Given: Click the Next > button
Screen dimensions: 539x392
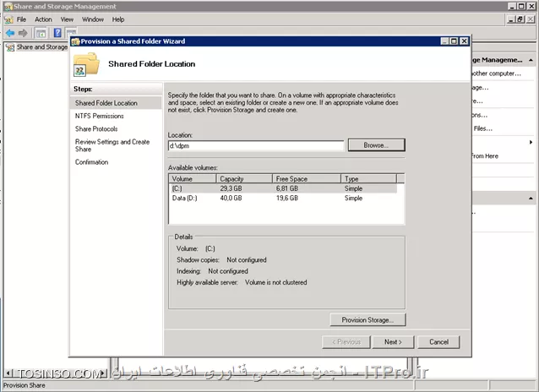Looking at the screenshot, I should 393,342.
